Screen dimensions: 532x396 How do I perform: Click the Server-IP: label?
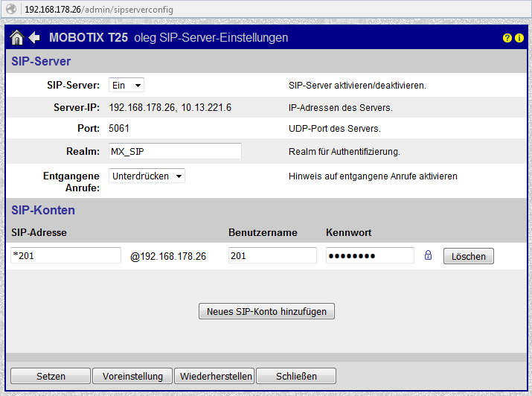tap(77, 108)
